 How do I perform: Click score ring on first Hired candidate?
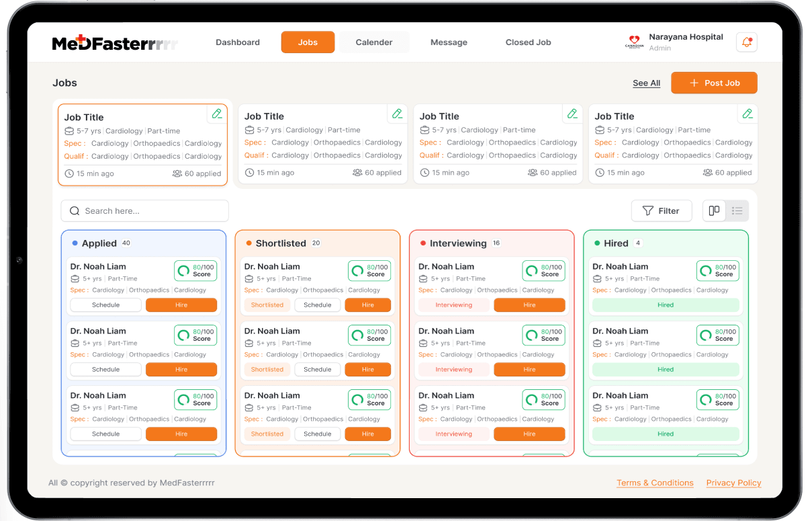tap(705, 271)
